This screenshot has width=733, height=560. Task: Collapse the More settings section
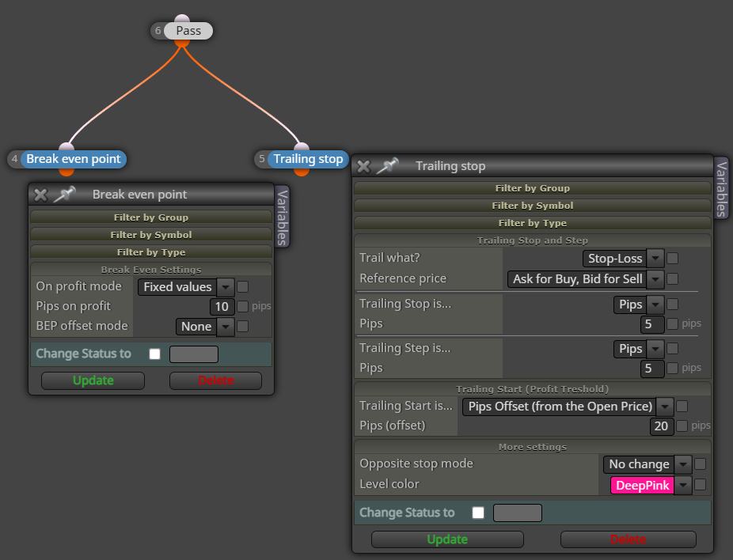pyautogui.click(x=533, y=447)
